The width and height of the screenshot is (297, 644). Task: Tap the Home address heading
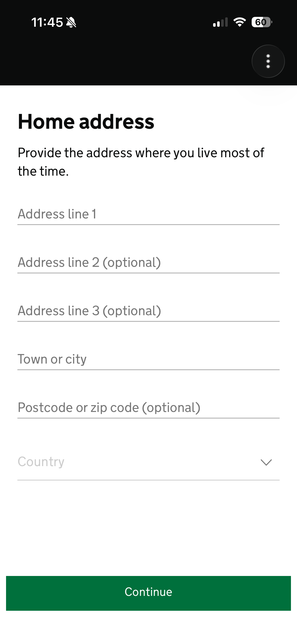click(86, 122)
